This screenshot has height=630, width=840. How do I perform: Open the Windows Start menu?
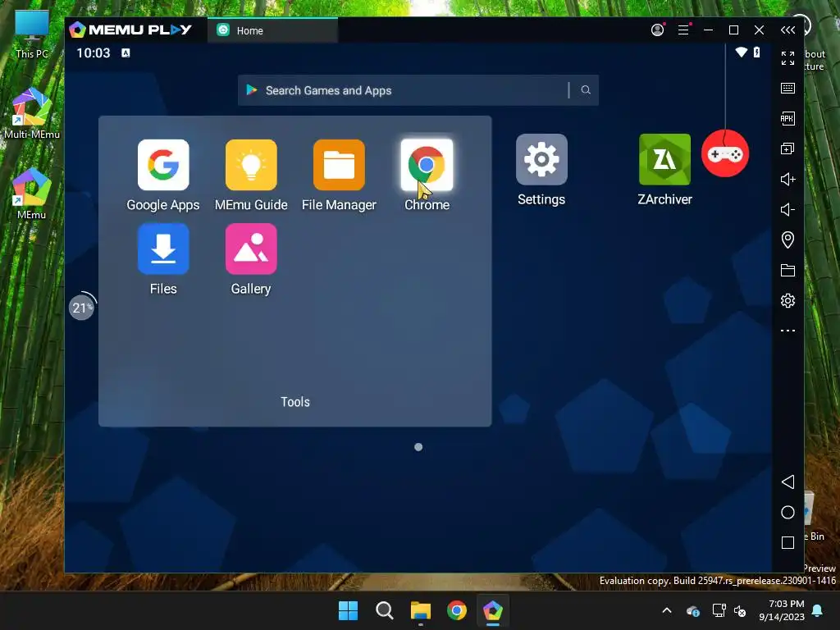click(348, 610)
